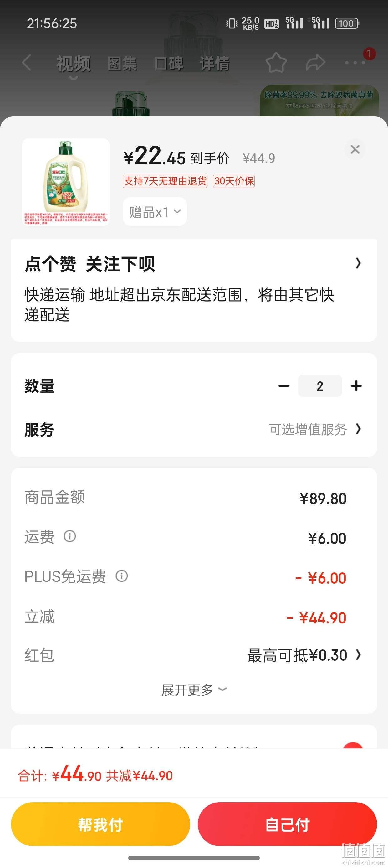Open the three-dot more menu

pyautogui.click(x=355, y=63)
